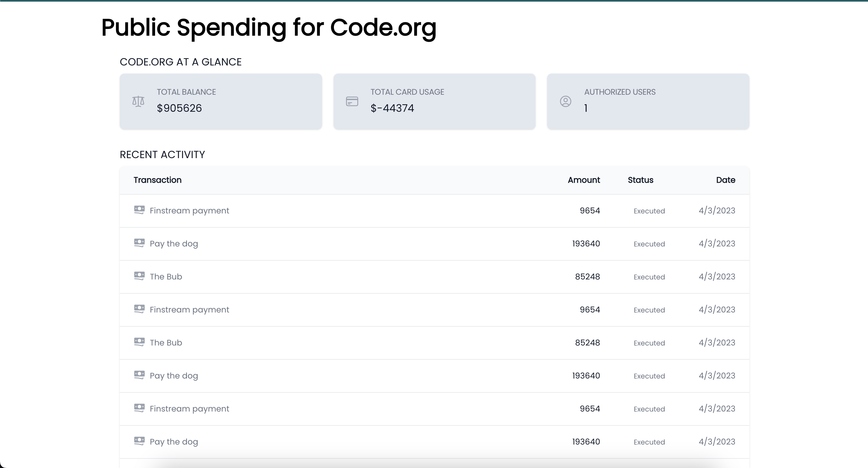Screen dimensions: 868x468
Task: Click the Amount column header
Action: coord(584,180)
